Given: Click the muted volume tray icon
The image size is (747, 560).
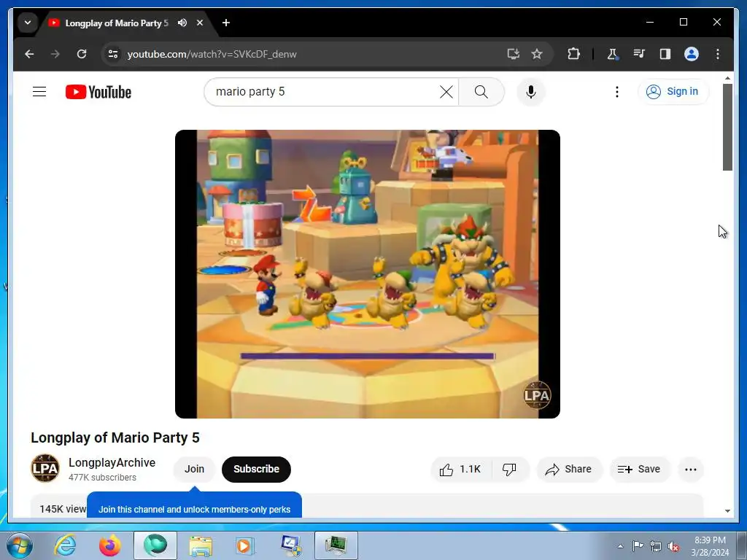Looking at the screenshot, I should pyautogui.click(x=673, y=546).
